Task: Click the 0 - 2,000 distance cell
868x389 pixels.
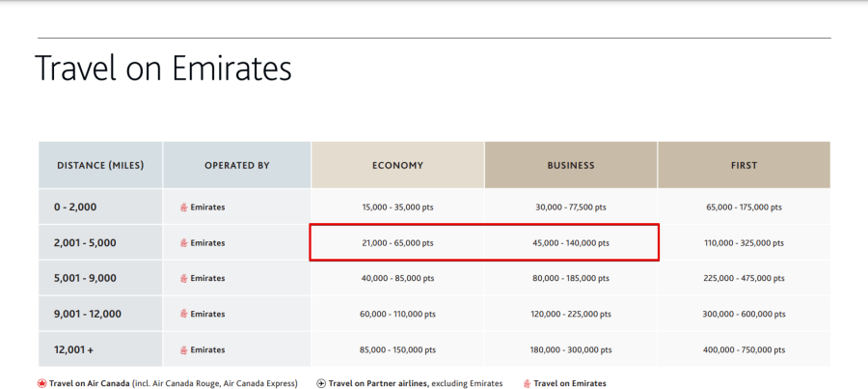Action: [x=100, y=208]
